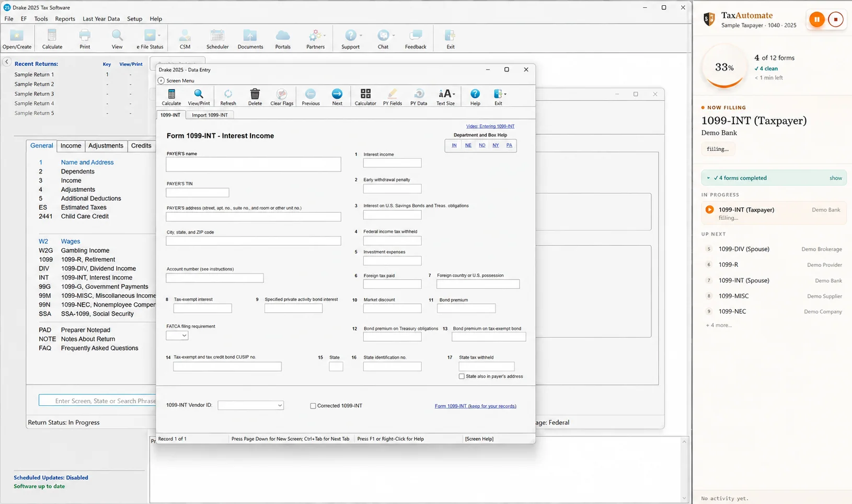Open the Portals cloud tool
852x504 pixels.
283,39
